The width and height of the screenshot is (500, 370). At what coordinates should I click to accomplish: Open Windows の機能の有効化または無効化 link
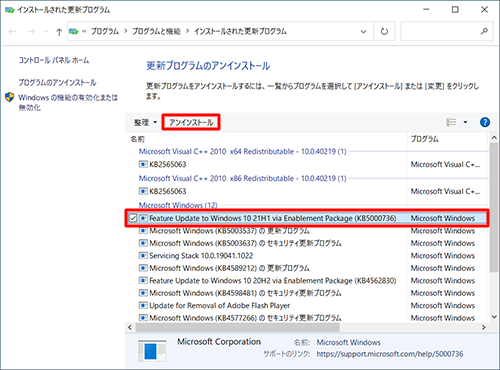(x=68, y=102)
